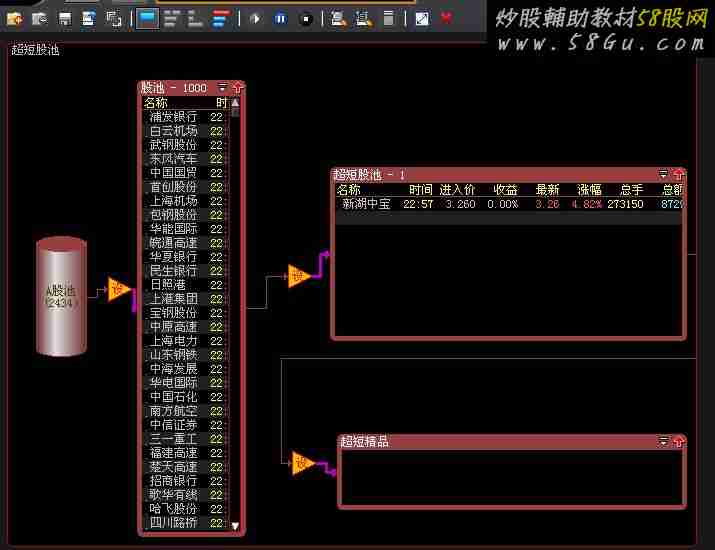This screenshot has width=715, height=550.
Task: Click the filter triangle next to A股池 cylinder
Action: tap(119, 289)
